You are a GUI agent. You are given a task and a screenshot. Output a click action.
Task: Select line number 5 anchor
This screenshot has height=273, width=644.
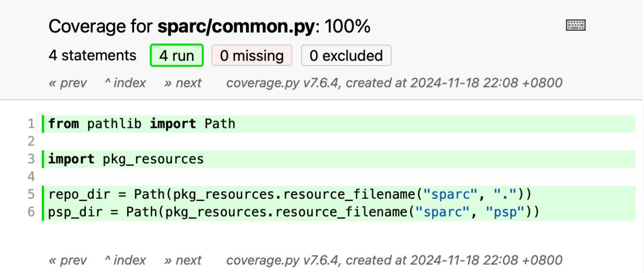(x=31, y=194)
